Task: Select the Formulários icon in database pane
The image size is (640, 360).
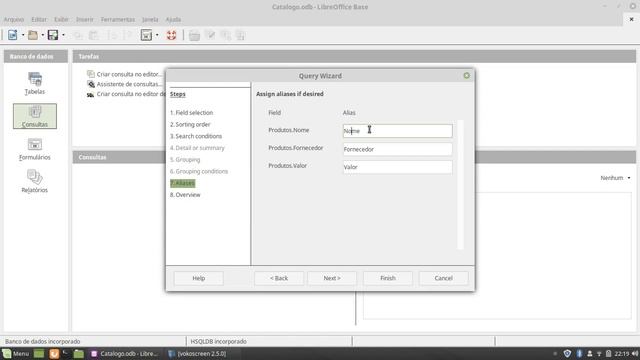Action: 35,149
